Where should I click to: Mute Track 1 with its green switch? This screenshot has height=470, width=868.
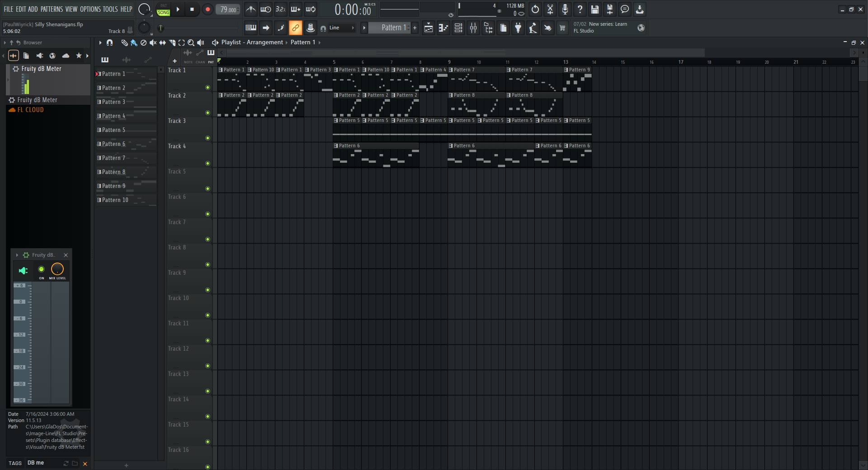[x=208, y=88]
